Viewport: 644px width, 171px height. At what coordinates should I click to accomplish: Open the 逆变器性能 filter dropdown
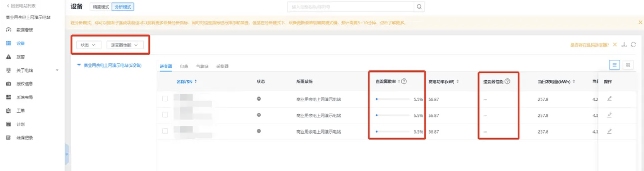coord(125,45)
